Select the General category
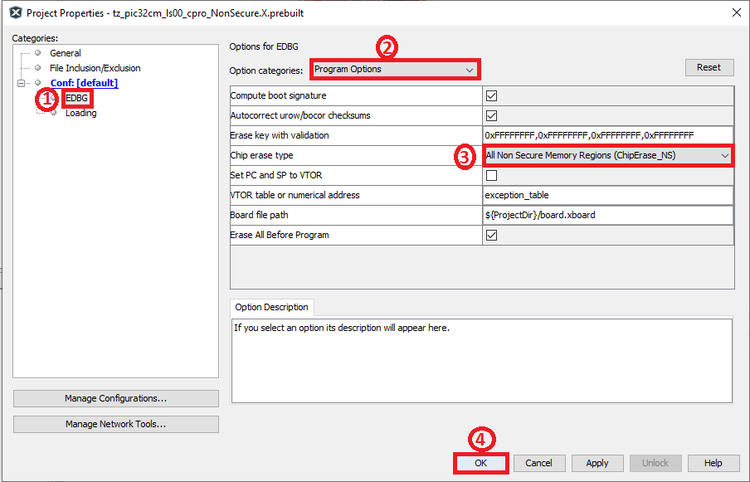Viewport: 750px width, 482px height. (65, 53)
